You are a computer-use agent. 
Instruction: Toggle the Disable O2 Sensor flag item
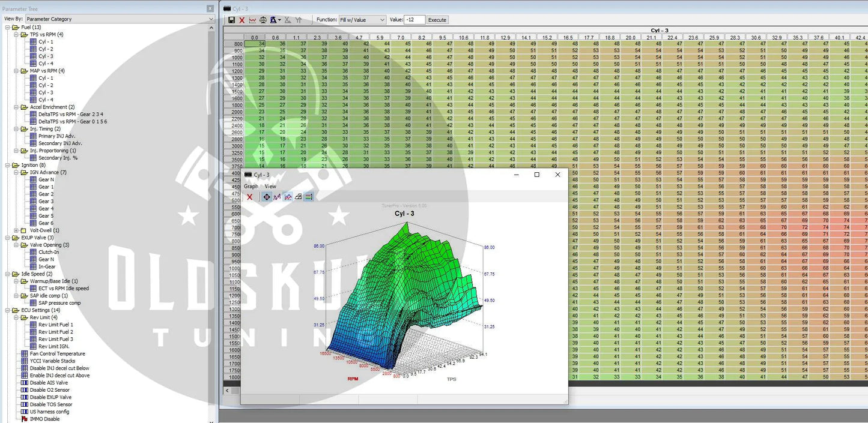click(x=50, y=390)
